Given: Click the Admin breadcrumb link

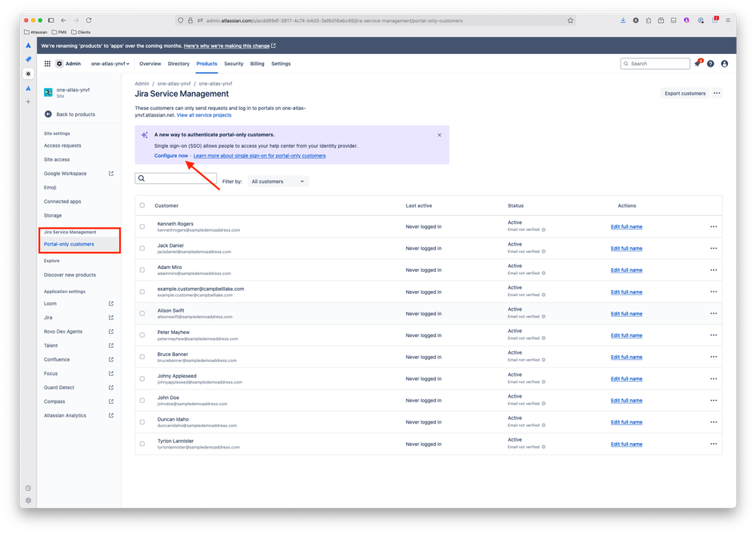Looking at the screenshot, I should 142,83.
